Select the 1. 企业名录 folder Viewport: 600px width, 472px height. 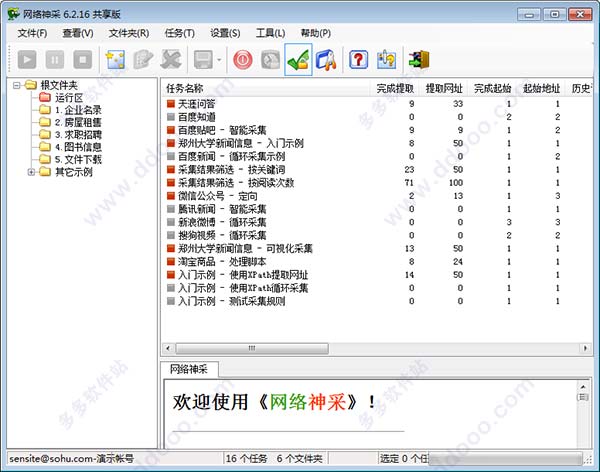coord(78,110)
